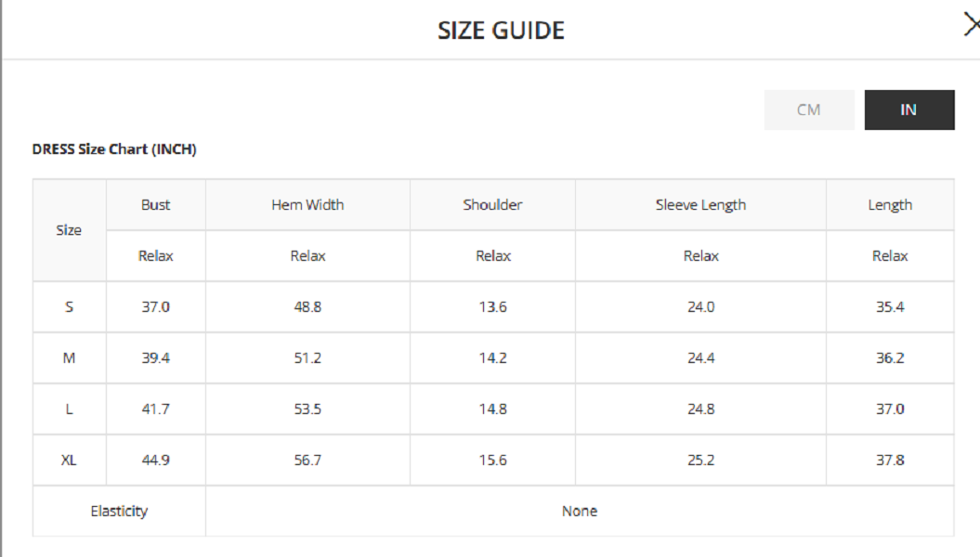Switch units to CM
980x557 pixels.
(x=809, y=110)
